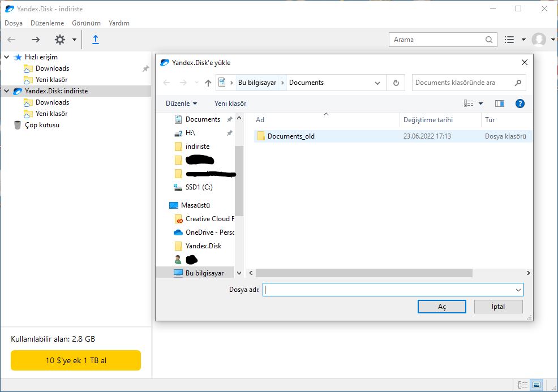Click the Aç button
Viewport: 558px width, 392px height.
click(x=441, y=307)
